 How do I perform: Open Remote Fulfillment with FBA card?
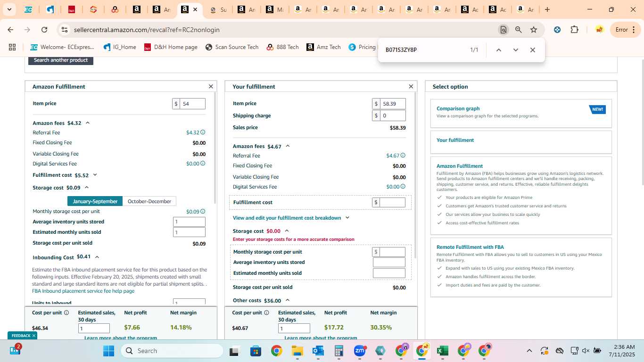click(x=521, y=267)
